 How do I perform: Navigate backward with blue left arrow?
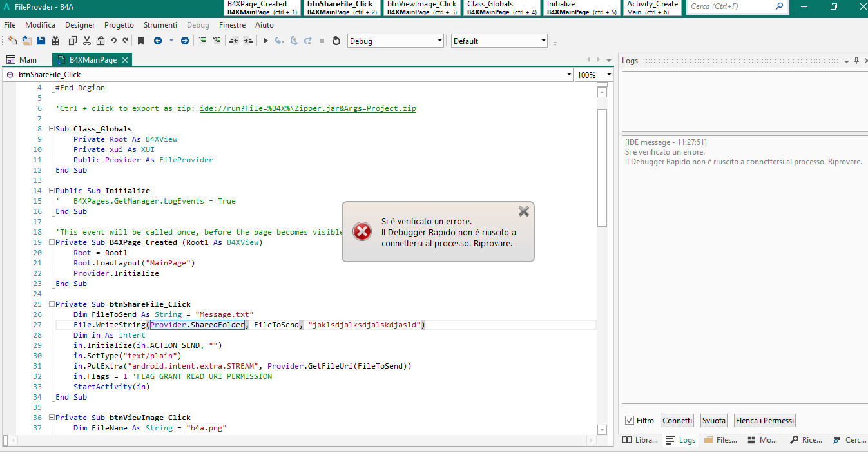pyautogui.click(x=158, y=41)
